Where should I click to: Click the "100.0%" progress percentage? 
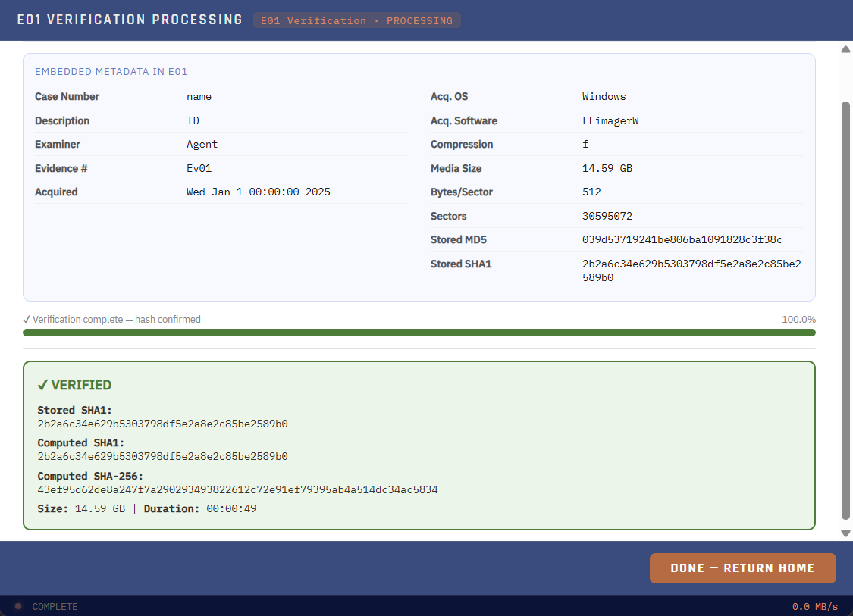point(798,320)
